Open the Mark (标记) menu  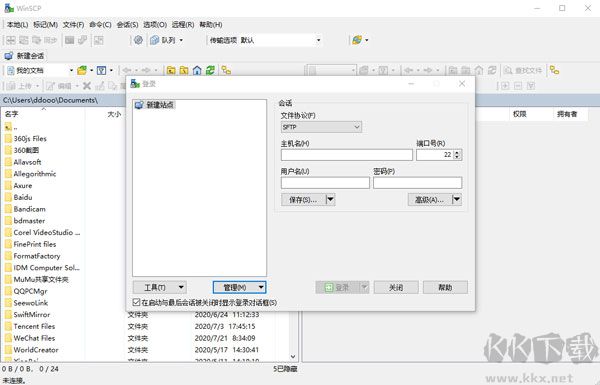point(46,24)
